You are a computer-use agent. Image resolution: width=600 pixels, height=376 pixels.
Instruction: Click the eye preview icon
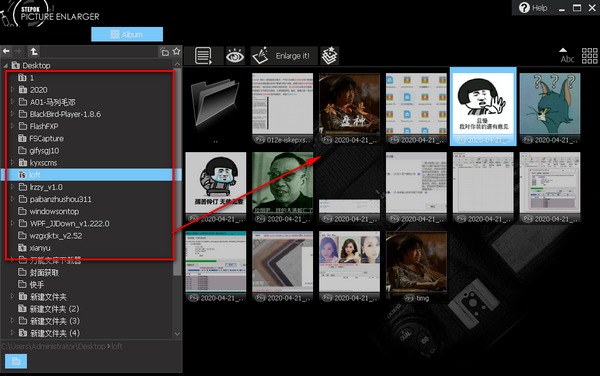pyautogui.click(x=235, y=56)
